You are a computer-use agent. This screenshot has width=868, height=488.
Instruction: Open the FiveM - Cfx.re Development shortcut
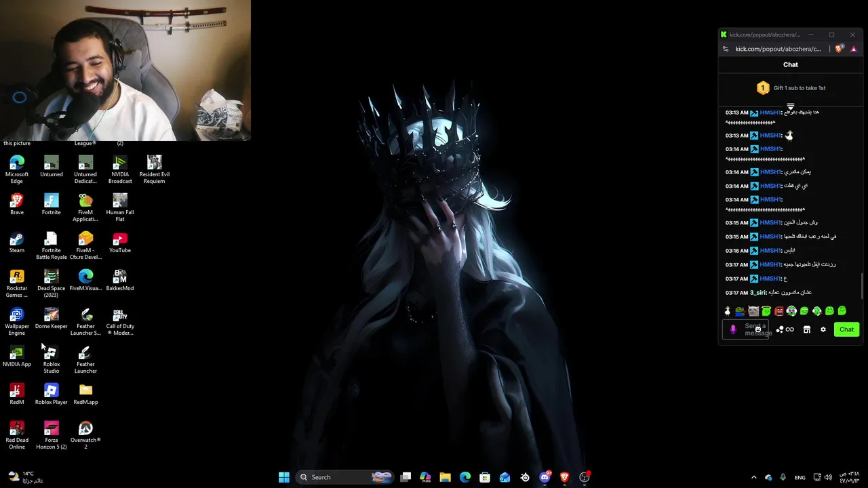pyautogui.click(x=85, y=245)
